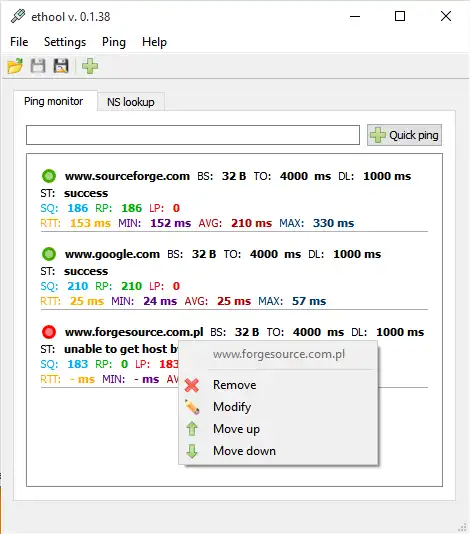Click green status dot for www.google.com
Viewport: 470px width, 534px height.
(49, 254)
